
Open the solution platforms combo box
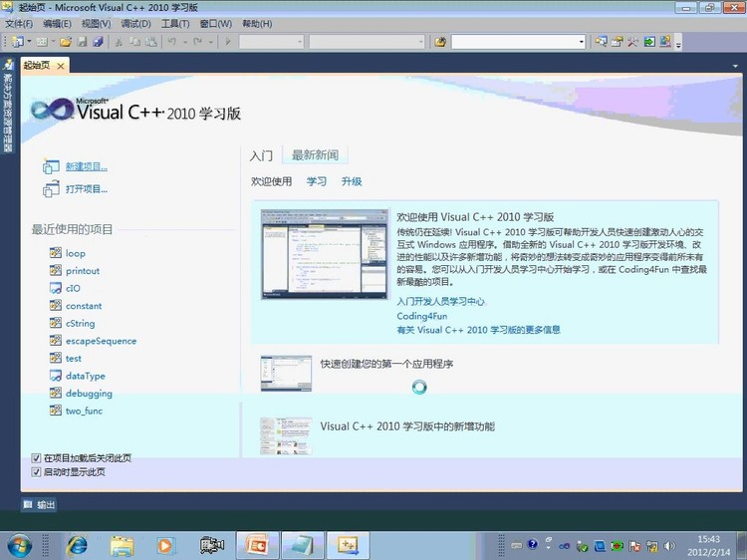(367, 42)
